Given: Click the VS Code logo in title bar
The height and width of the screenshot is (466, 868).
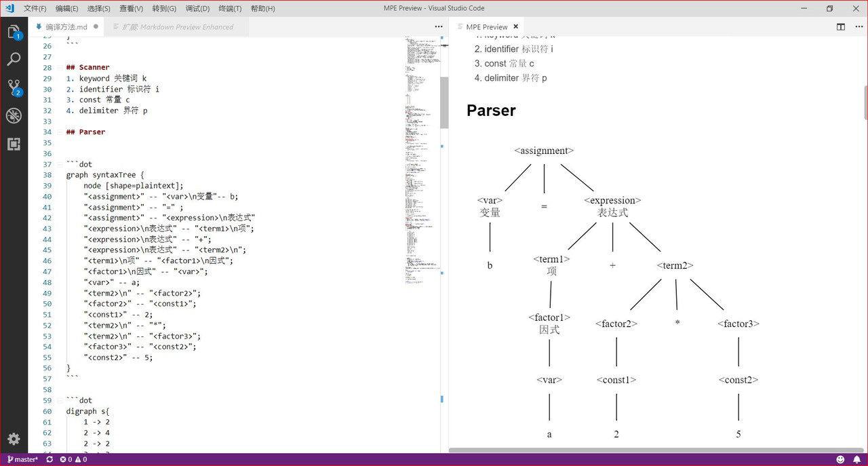Looking at the screenshot, I should [x=9, y=8].
